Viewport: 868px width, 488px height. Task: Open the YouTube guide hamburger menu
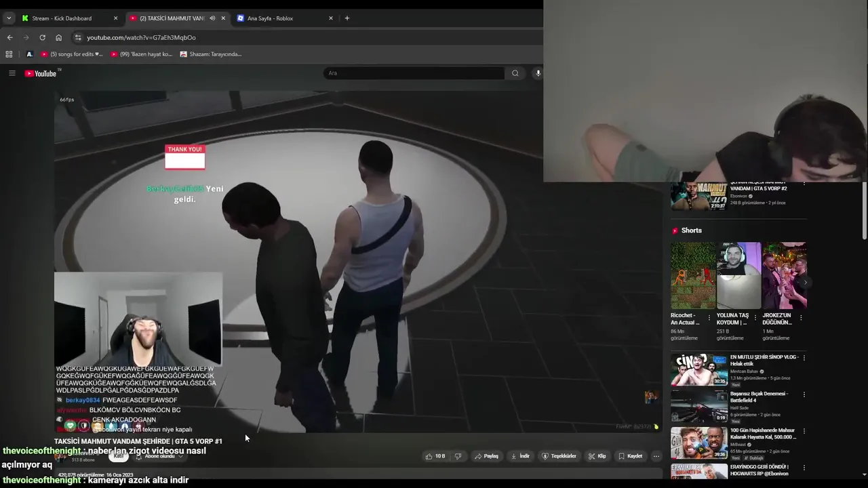coord(12,73)
